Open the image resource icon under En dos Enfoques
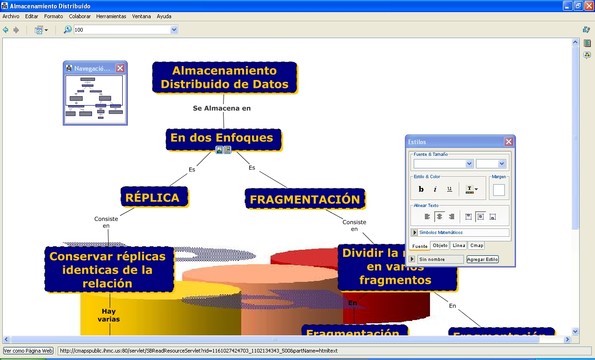 [219, 150]
